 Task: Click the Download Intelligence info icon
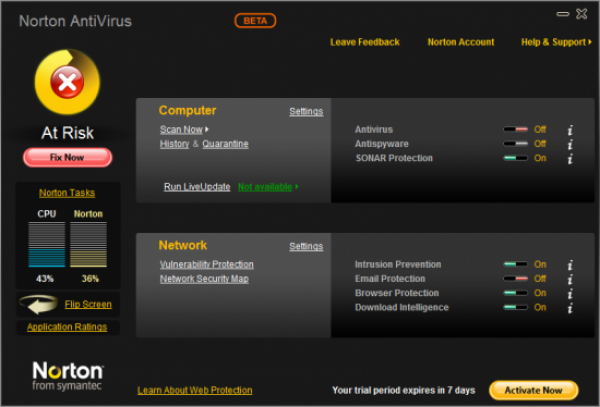pyautogui.click(x=570, y=308)
